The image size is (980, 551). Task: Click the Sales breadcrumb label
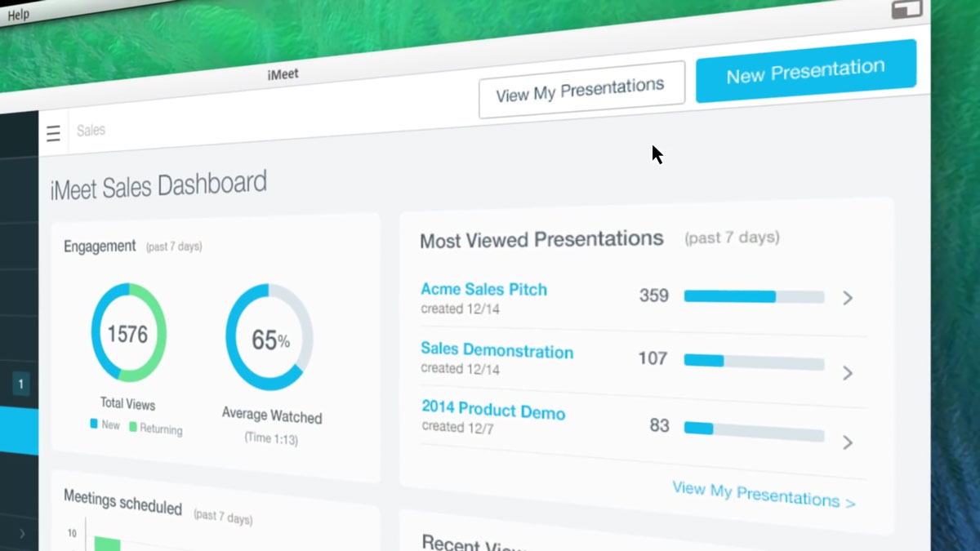tap(91, 130)
